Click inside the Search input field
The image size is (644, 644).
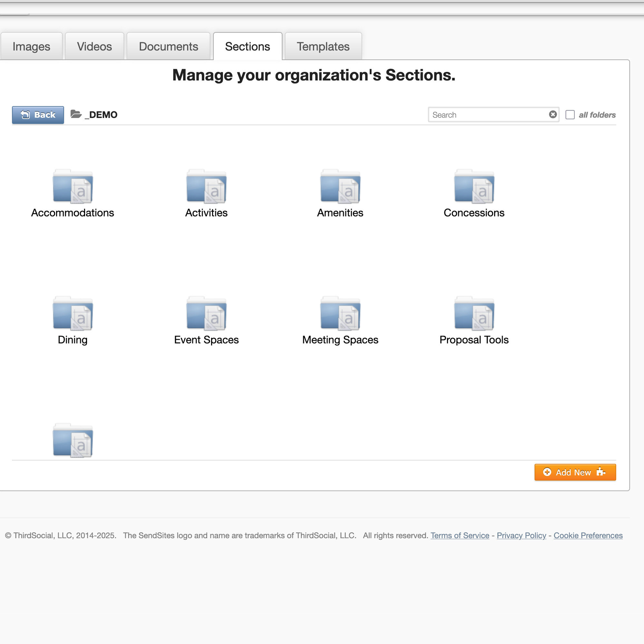[x=483, y=115]
